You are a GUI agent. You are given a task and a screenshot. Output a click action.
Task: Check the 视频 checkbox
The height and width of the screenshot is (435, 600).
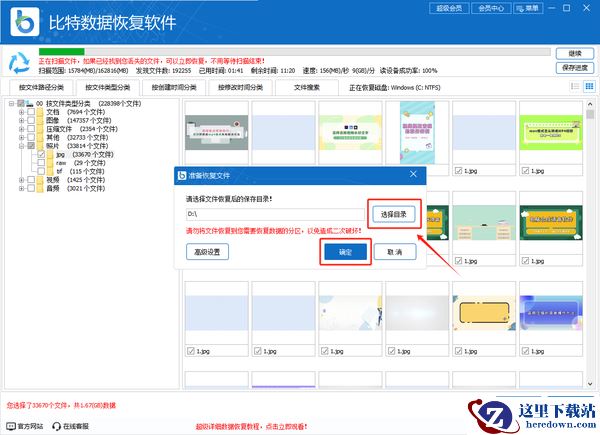pos(31,179)
